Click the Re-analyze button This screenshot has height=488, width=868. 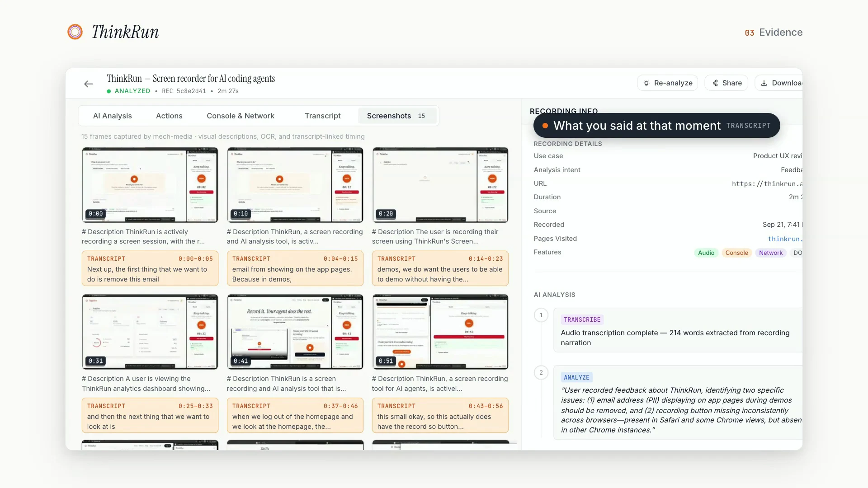tap(668, 83)
